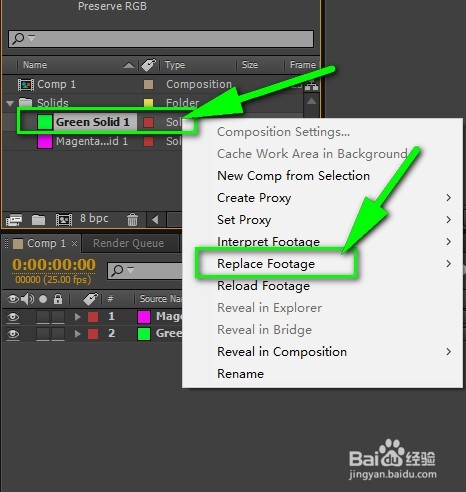Toggle the lock switch for layer 2
466x492 pixels.
pos(58,334)
